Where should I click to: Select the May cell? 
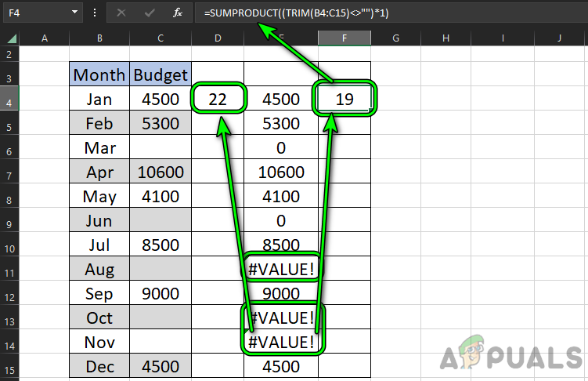(99, 196)
